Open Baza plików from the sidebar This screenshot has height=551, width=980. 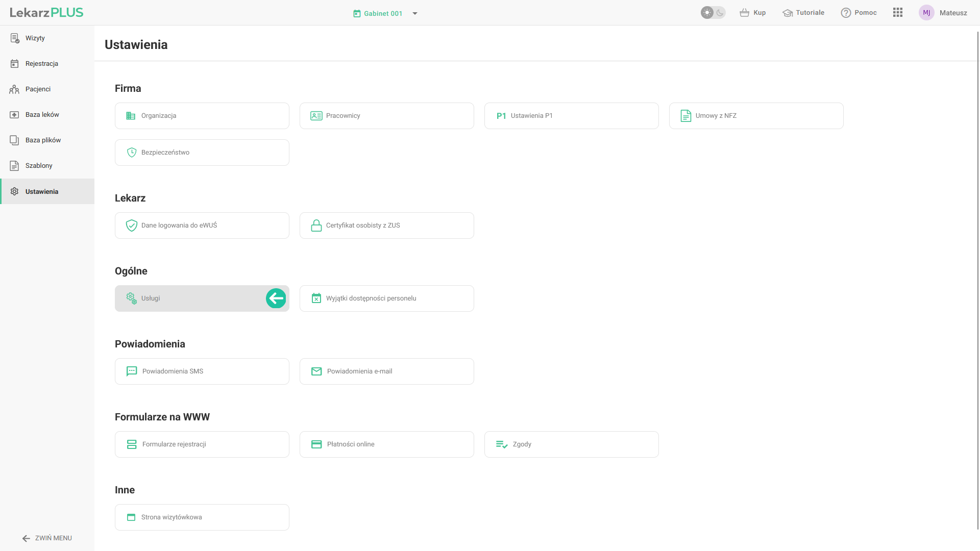[x=47, y=140]
